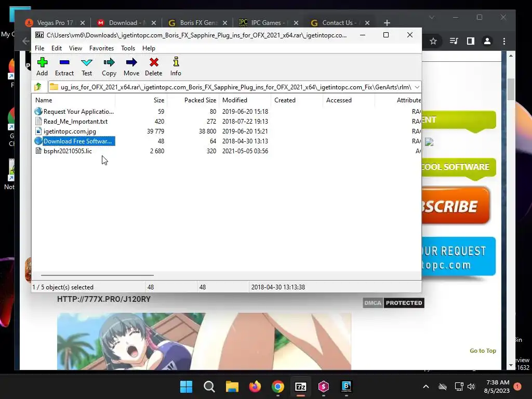Open Chrome from the taskbar
The height and width of the screenshot is (399, 532).
(278, 387)
